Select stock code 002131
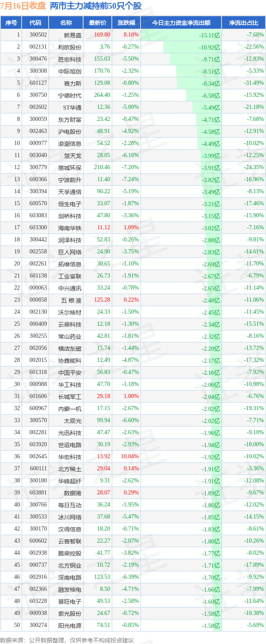Viewport: 266px width, 644px height. pos(38,47)
